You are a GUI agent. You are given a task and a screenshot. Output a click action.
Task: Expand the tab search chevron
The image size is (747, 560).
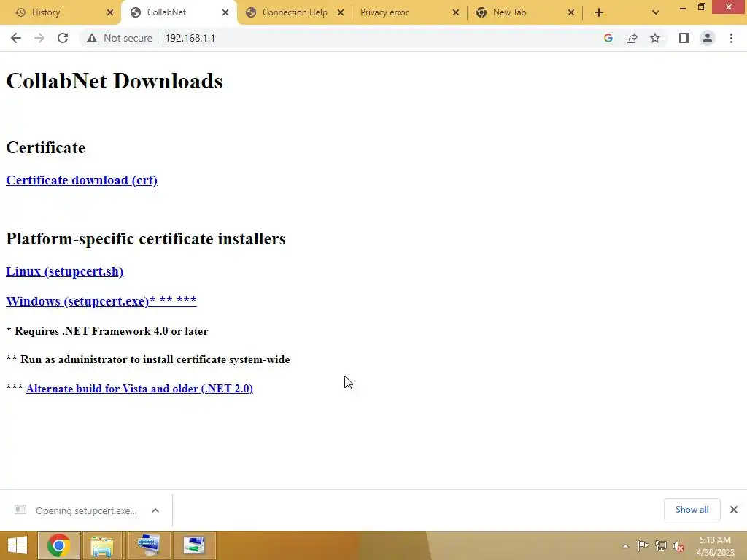(656, 12)
